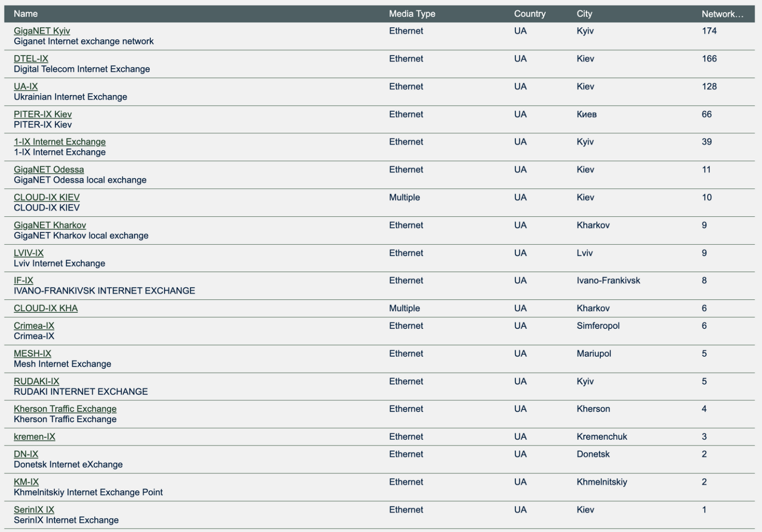
Task: Open the CLOUD-IX KHA link
Action: point(46,308)
